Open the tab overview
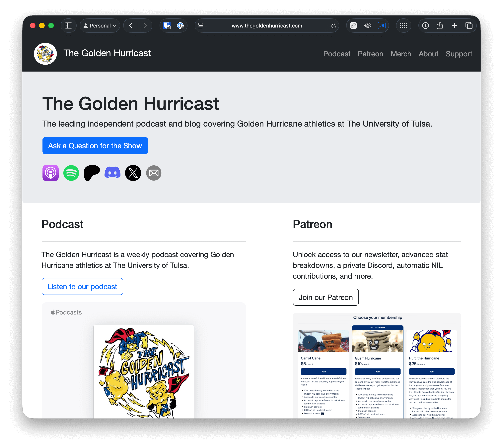The height and width of the screenshot is (448, 503). (x=469, y=26)
